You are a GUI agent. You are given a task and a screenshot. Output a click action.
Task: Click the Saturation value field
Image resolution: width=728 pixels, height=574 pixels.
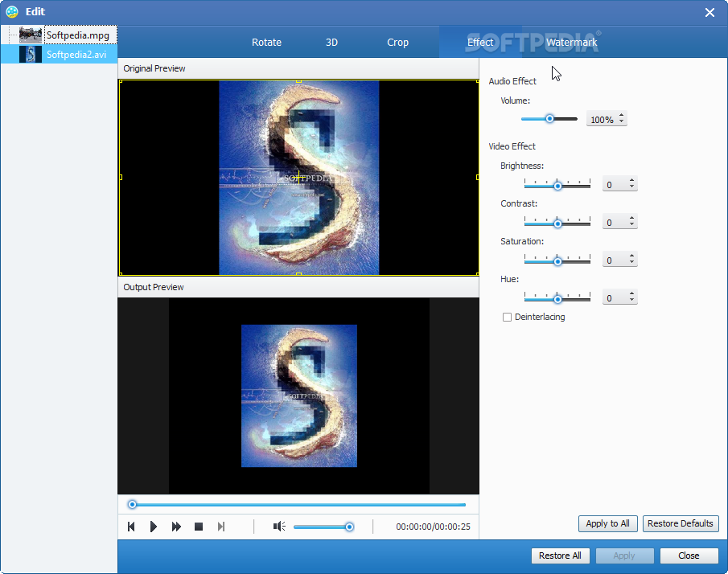615,260
